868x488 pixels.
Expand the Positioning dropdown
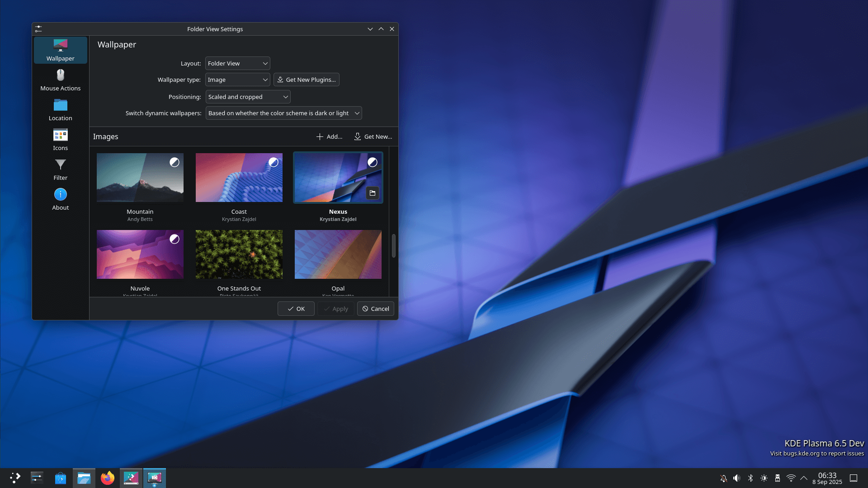tap(248, 97)
